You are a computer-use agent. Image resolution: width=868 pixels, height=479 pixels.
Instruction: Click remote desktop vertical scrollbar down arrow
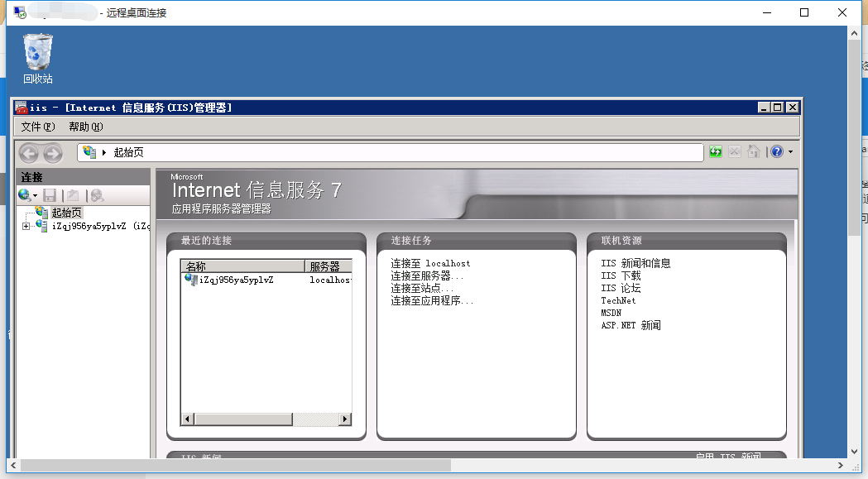click(854, 452)
